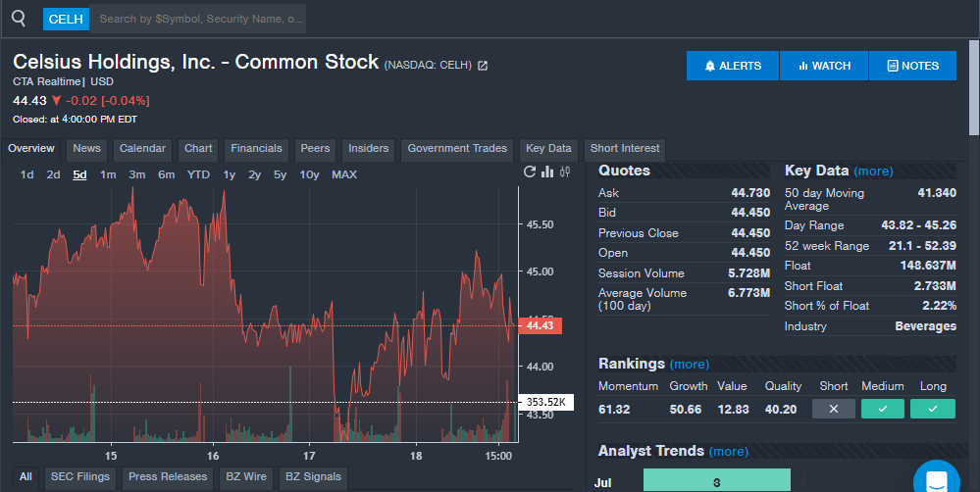Click the Jul analyst trend bar
980x492 pixels.
[x=717, y=481]
